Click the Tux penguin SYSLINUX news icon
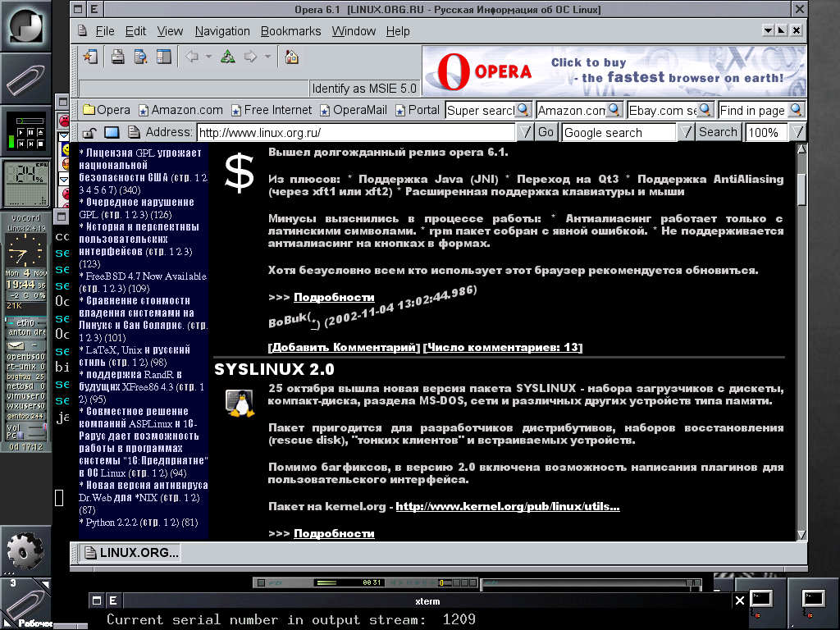Screen dimensions: 840x630 coord(240,404)
